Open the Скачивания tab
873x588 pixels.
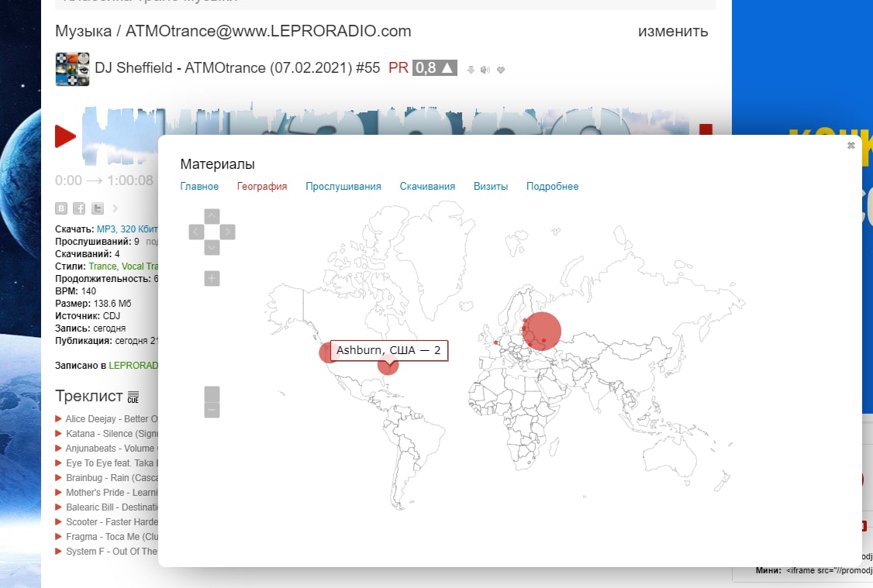[427, 187]
